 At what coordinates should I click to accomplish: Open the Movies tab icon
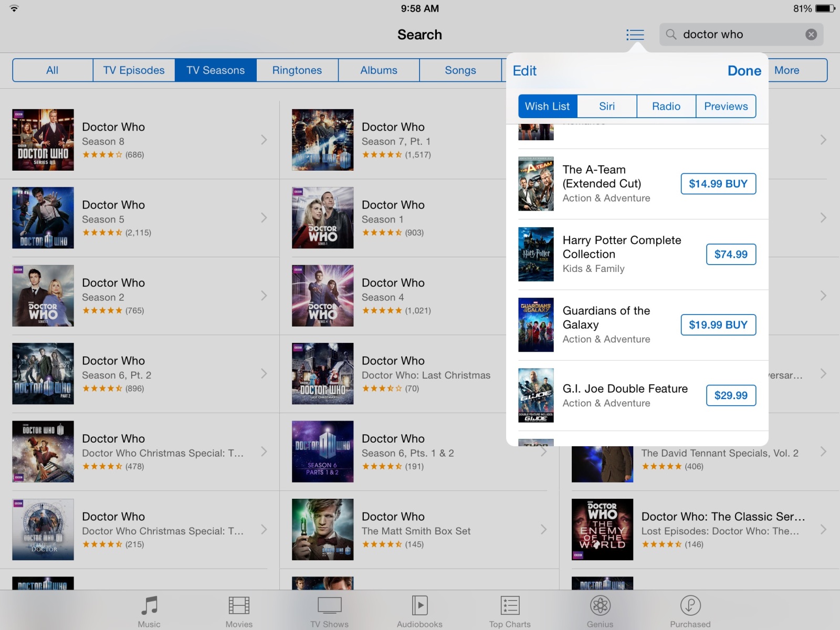(239, 605)
